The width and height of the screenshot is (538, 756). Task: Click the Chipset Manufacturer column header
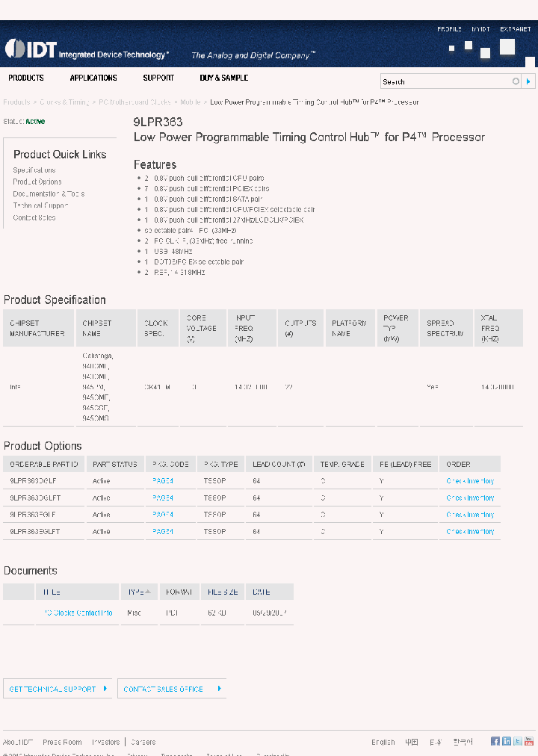point(39,328)
